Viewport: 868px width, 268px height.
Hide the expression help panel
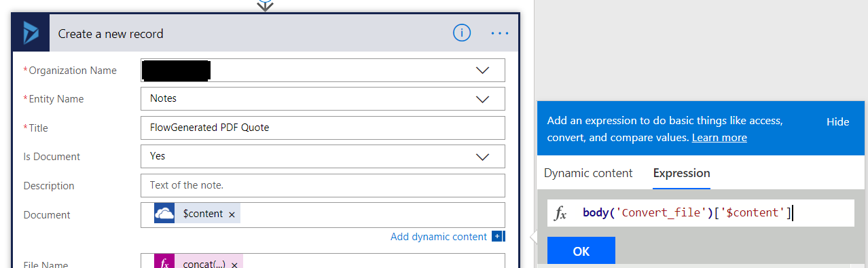pos(837,122)
